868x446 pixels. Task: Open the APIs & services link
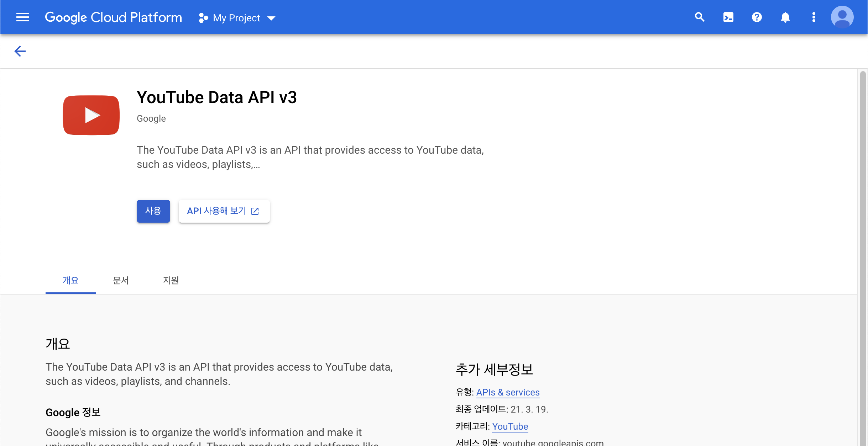pos(508,392)
